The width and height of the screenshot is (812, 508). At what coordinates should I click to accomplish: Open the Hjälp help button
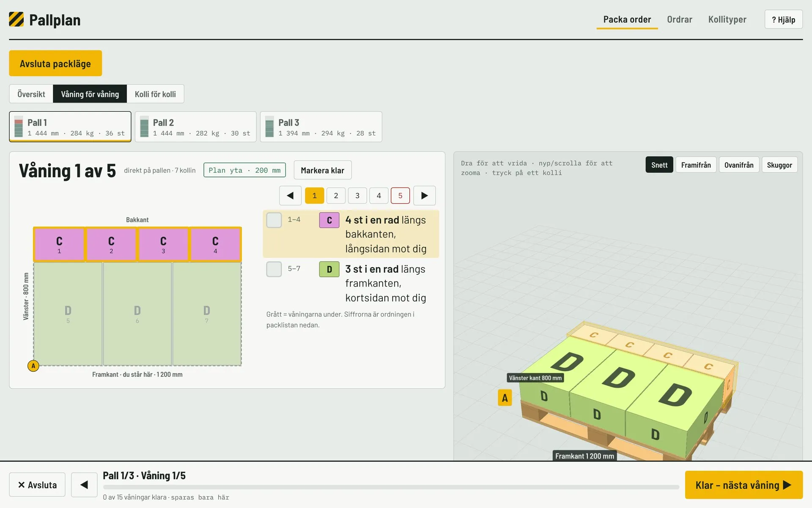(783, 19)
